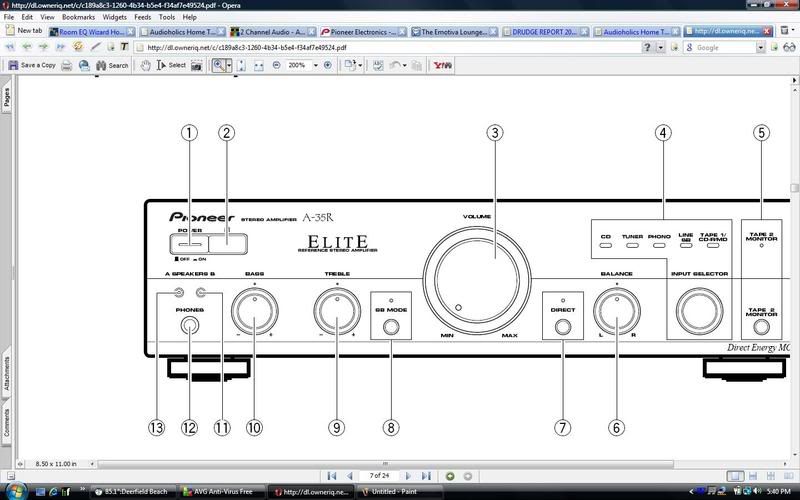Go to previous PDF page
The height and width of the screenshot is (500, 800).
coord(349,476)
